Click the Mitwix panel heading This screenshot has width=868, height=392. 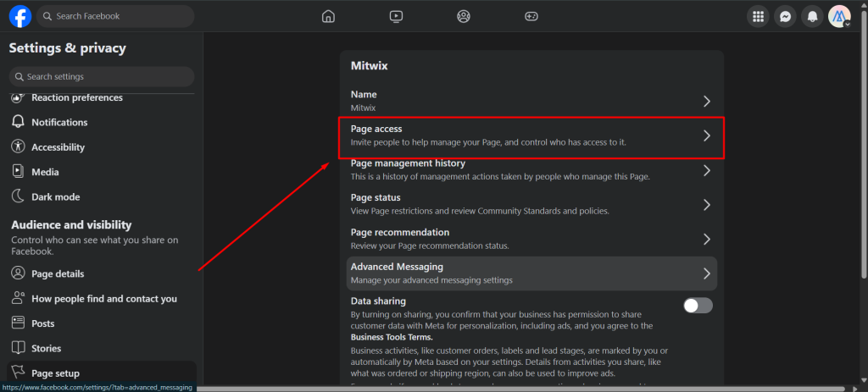tap(370, 66)
